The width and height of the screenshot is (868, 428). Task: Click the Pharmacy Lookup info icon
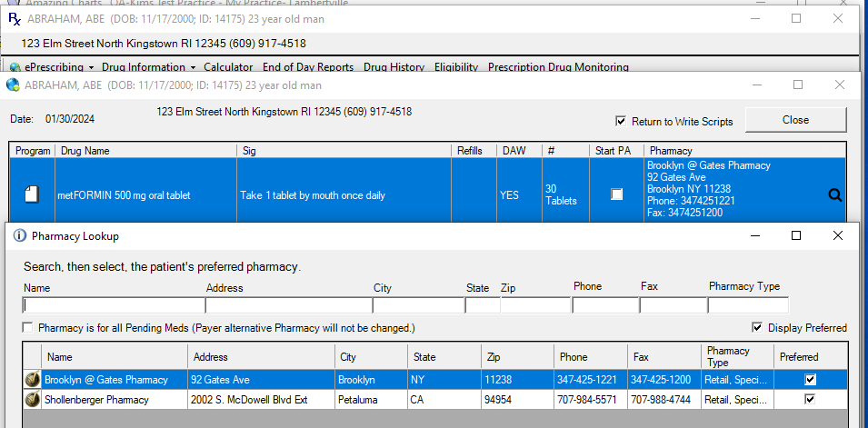pos(19,235)
